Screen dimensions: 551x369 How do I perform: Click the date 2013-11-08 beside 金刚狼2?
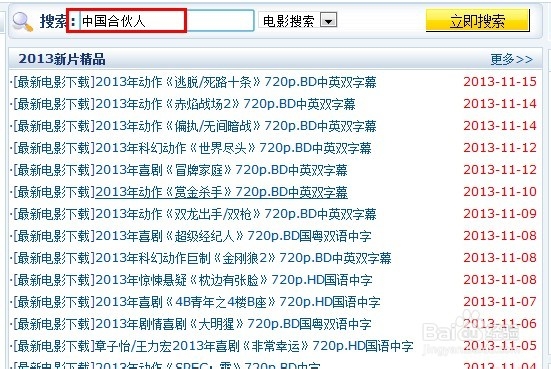pyautogui.click(x=500, y=258)
